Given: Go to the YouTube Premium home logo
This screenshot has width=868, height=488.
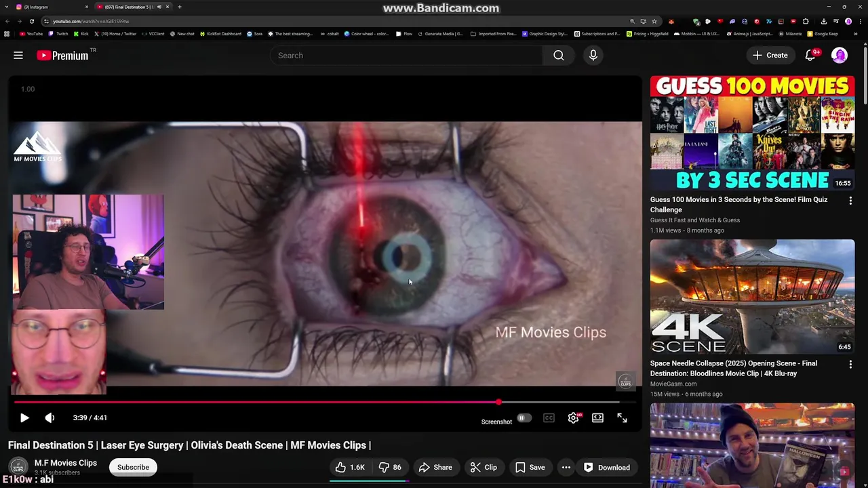Looking at the screenshot, I should pyautogui.click(x=62, y=56).
